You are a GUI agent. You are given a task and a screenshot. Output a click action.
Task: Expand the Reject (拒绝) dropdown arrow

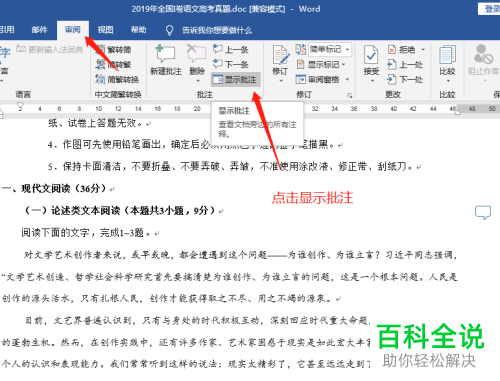(x=423, y=50)
